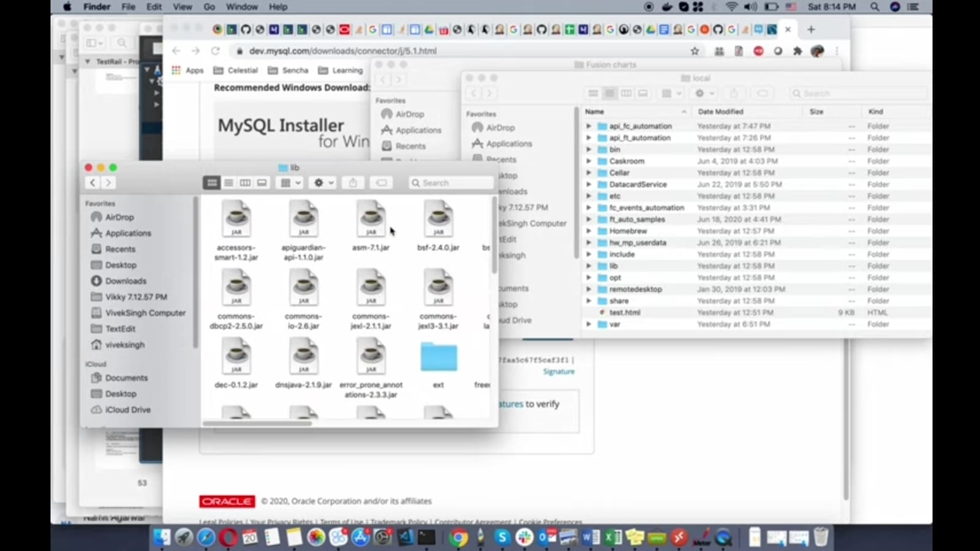Viewport: 980px width, 551px height.
Task: Expand bin folder in local window
Action: pyautogui.click(x=589, y=149)
